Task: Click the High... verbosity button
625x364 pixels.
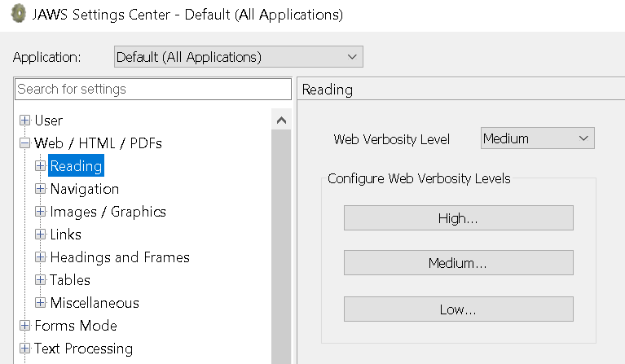Action: tap(458, 218)
